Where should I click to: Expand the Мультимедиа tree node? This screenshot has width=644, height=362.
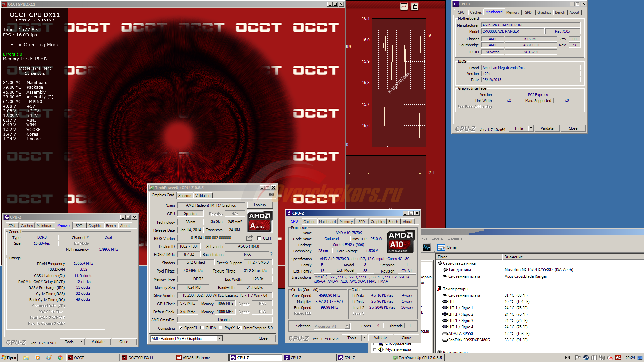coord(375,350)
